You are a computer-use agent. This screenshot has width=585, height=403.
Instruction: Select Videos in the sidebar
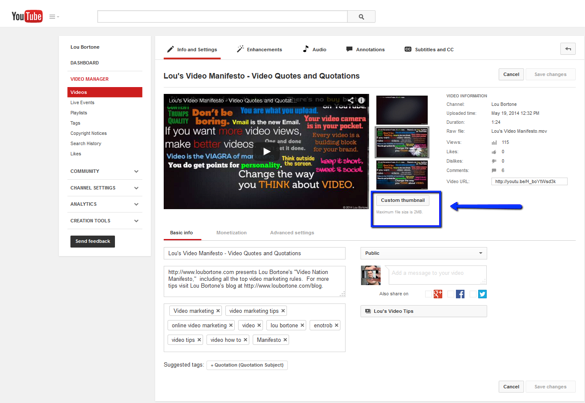[104, 92]
